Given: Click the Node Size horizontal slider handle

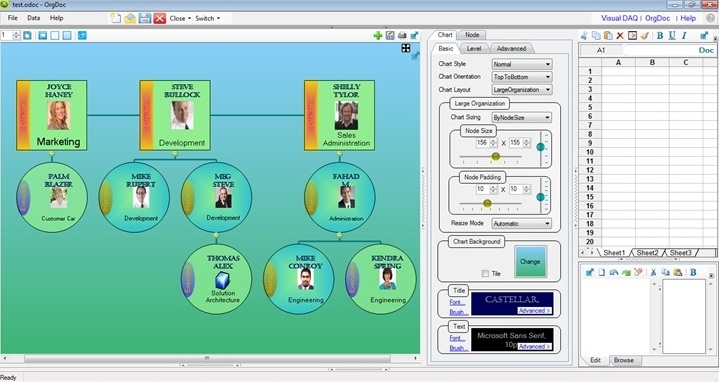Looking at the screenshot, I should tap(495, 156).
